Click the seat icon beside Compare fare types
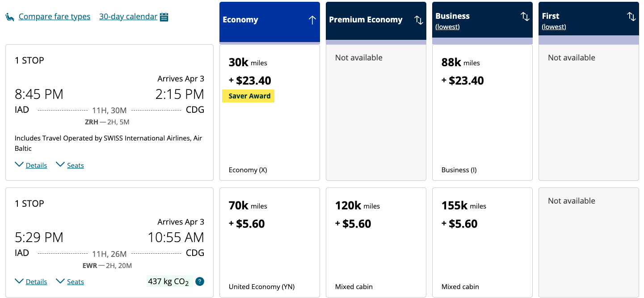Image resolution: width=644 pixels, height=298 pixels. click(9, 17)
